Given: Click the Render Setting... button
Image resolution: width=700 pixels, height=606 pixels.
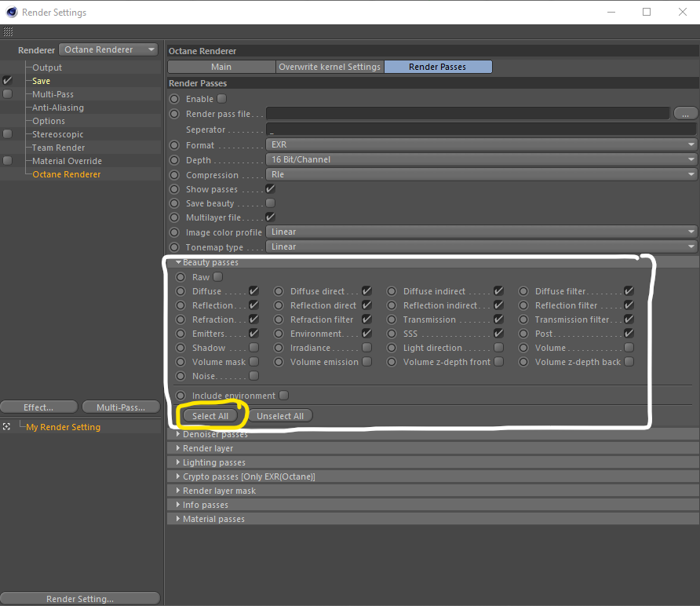Looking at the screenshot, I should [80, 598].
